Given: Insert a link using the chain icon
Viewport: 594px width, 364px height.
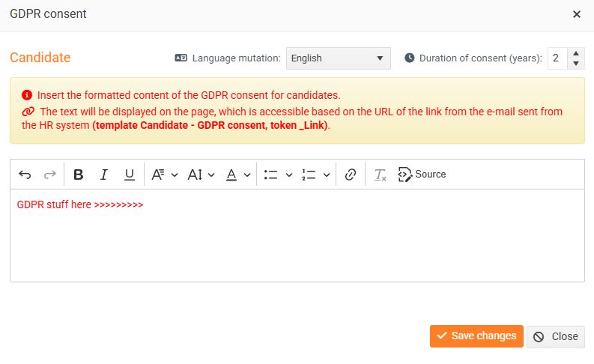Looking at the screenshot, I should coord(351,175).
